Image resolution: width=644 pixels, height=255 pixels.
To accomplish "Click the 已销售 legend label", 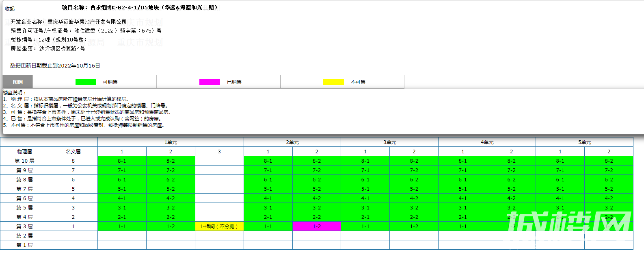I will (234, 82).
